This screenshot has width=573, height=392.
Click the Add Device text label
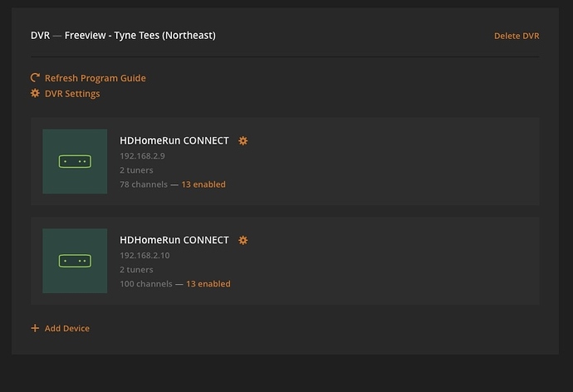coord(67,328)
